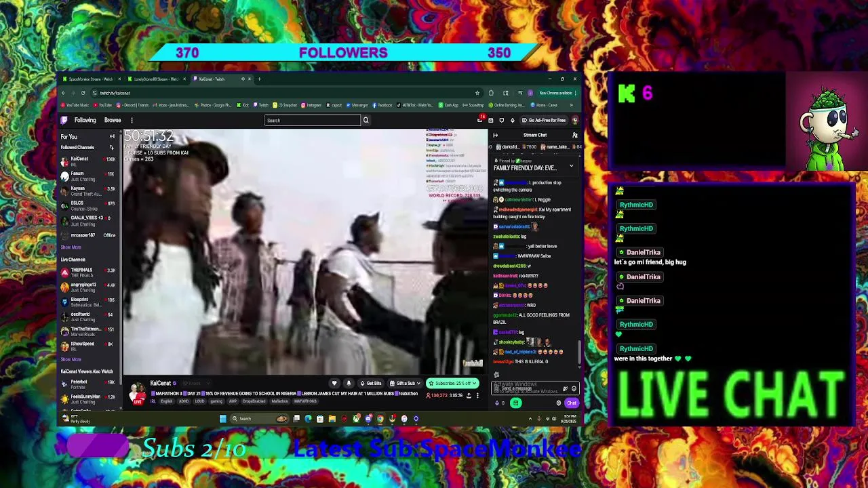This screenshot has height=488, width=868.
Task: Click the IRL category link
Action: (x=153, y=401)
